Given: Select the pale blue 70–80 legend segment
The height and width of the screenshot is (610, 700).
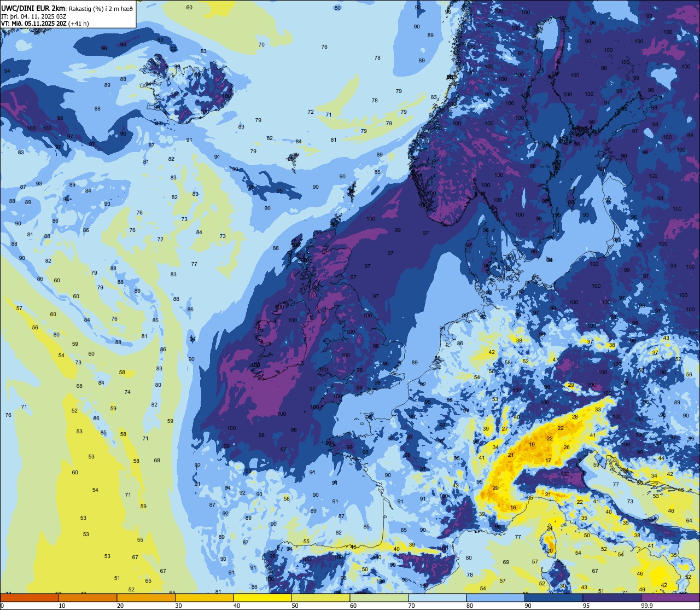Looking at the screenshot, I should pos(437,598).
